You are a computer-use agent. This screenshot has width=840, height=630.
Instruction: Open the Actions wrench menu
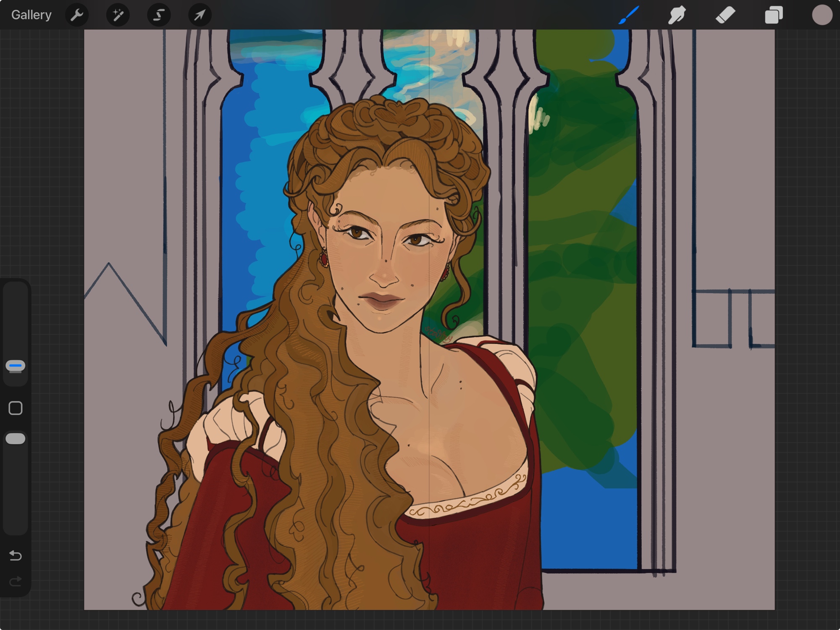[77, 15]
